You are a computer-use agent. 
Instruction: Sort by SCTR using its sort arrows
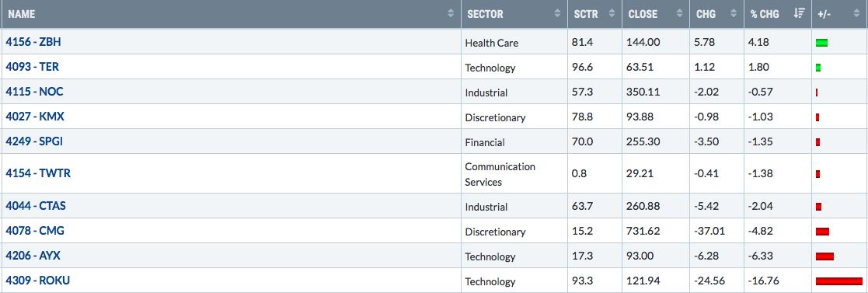click(612, 14)
